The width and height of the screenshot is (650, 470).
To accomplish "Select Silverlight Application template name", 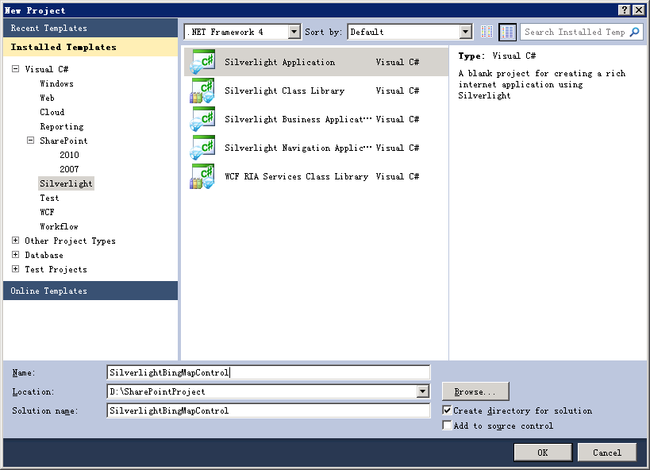I will click(x=280, y=62).
